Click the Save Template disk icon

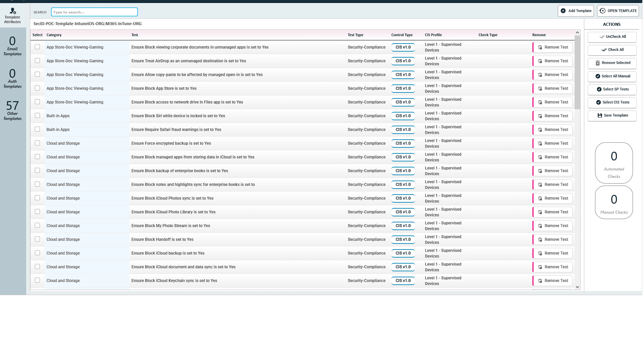(600, 116)
